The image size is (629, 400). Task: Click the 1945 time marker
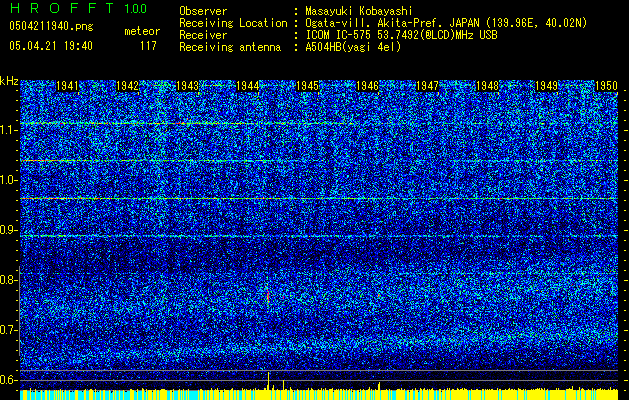tap(307, 86)
